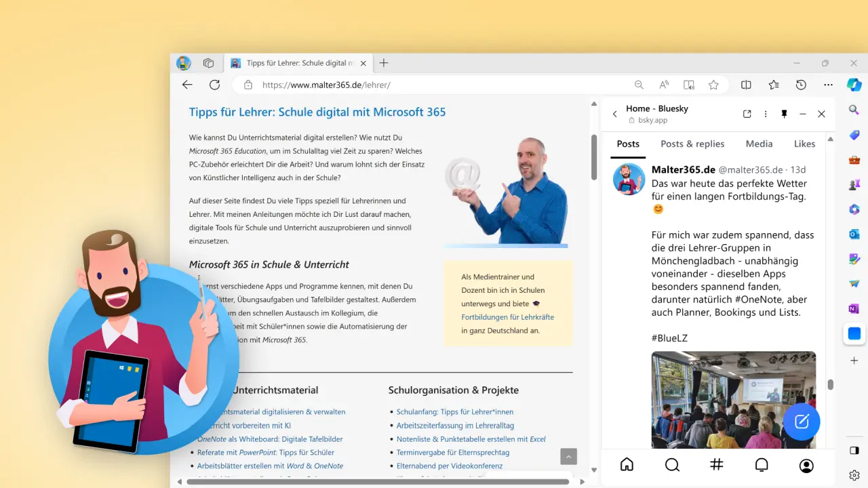Go to the Bluesky home feed

tap(627, 465)
